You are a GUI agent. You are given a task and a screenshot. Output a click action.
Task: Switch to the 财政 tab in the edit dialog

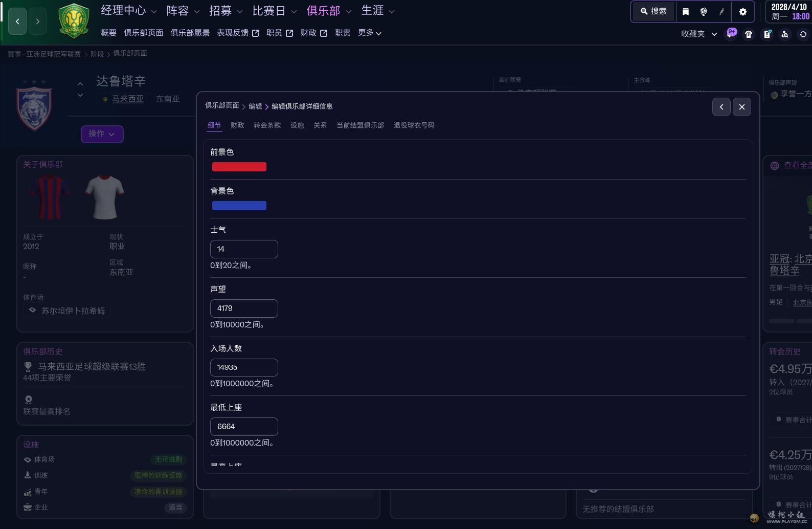237,125
